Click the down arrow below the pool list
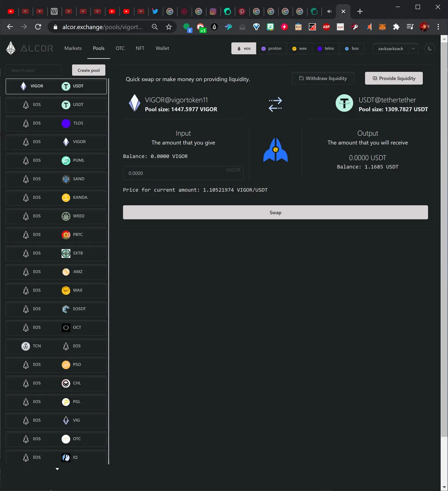Viewport: 448px width, 491px height. [57, 469]
